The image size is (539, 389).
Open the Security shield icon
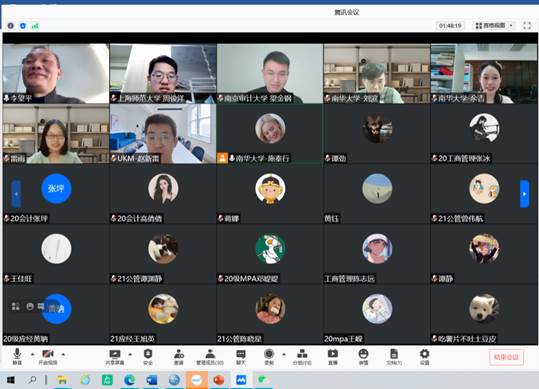coord(148,356)
